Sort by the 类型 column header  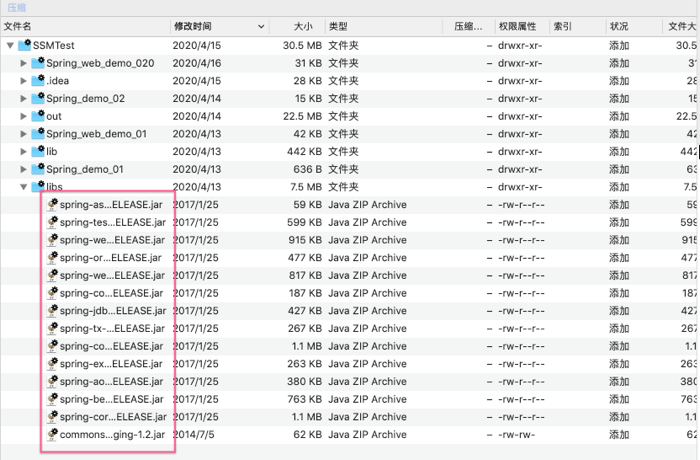coord(383,26)
